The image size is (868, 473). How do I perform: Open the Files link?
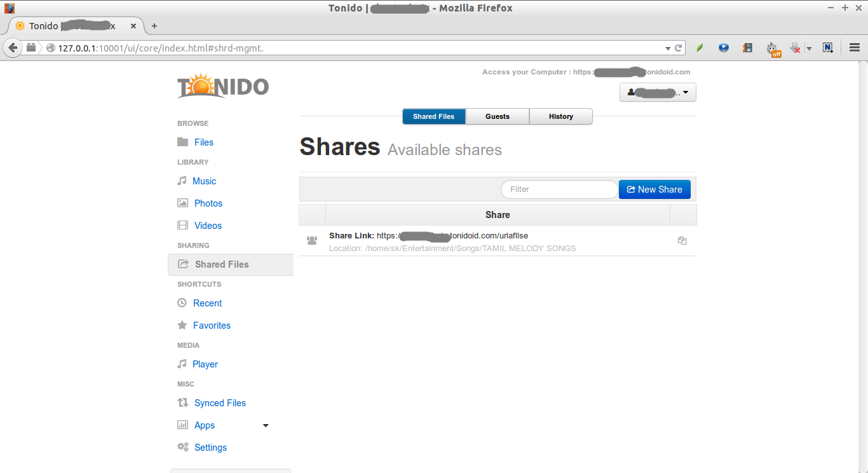(204, 142)
